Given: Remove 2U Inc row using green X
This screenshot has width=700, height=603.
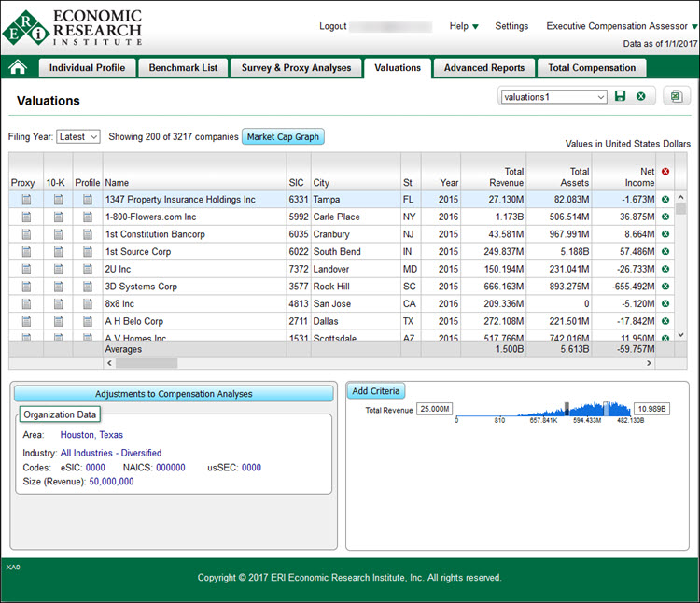Looking at the screenshot, I should 665,270.
